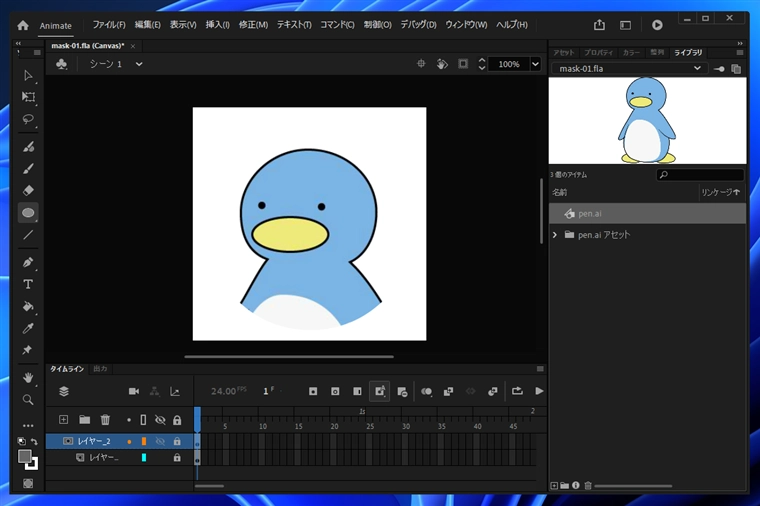Play the timeline animation

pyautogui.click(x=539, y=391)
